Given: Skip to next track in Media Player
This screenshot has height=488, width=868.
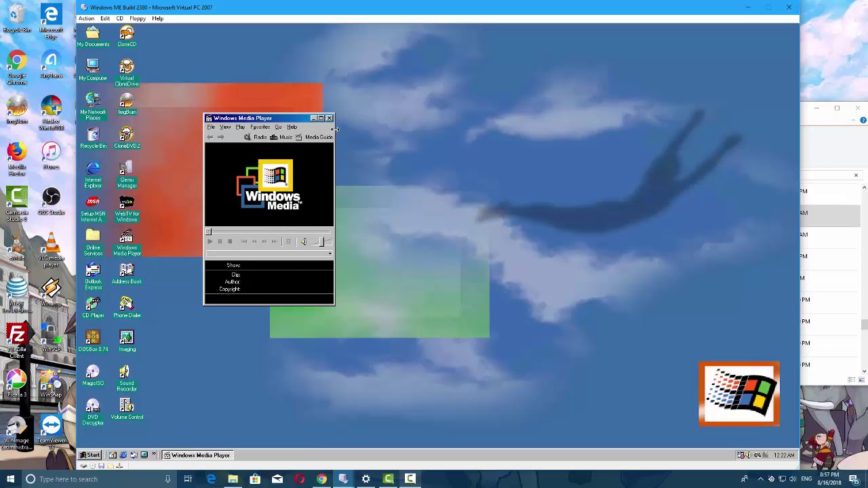Looking at the screenshot, I should point(274,241).
